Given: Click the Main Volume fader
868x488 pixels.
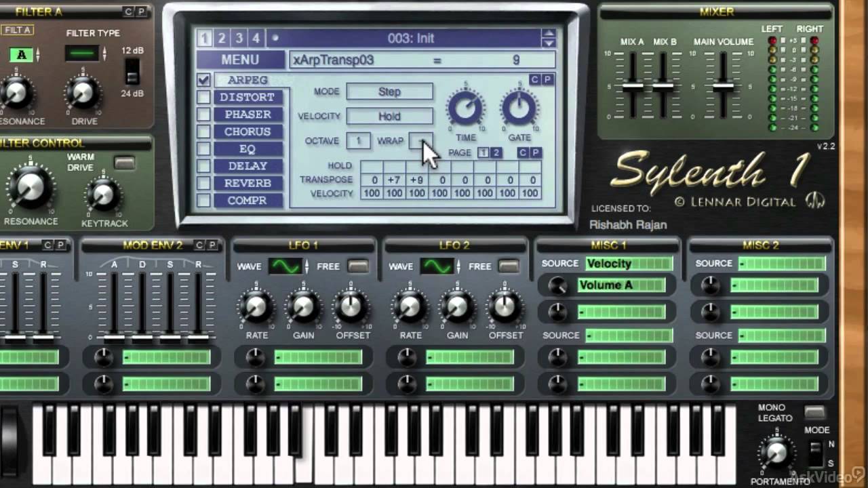Looking at the screenshot, I should (x=723, y=86).
